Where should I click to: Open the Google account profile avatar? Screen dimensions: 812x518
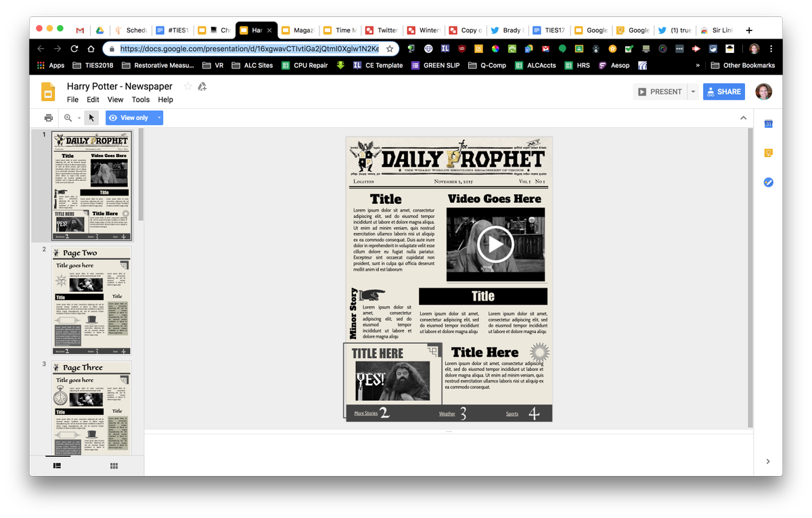tap(764, 91)
